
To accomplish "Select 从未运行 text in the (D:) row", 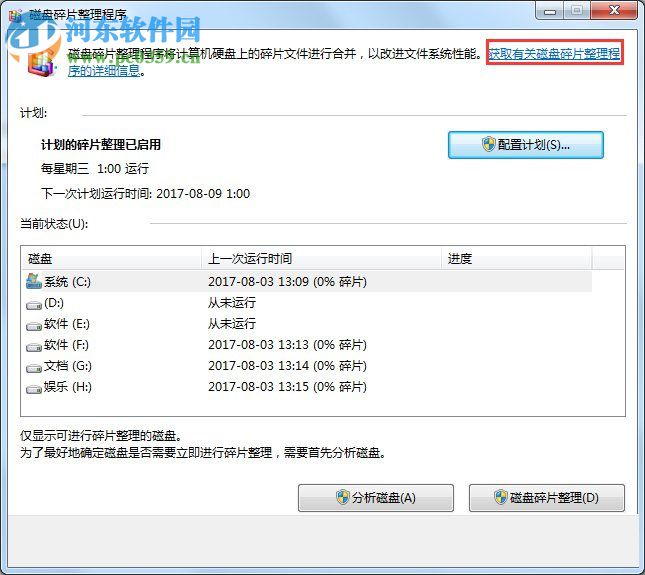I will click(232, 303).
